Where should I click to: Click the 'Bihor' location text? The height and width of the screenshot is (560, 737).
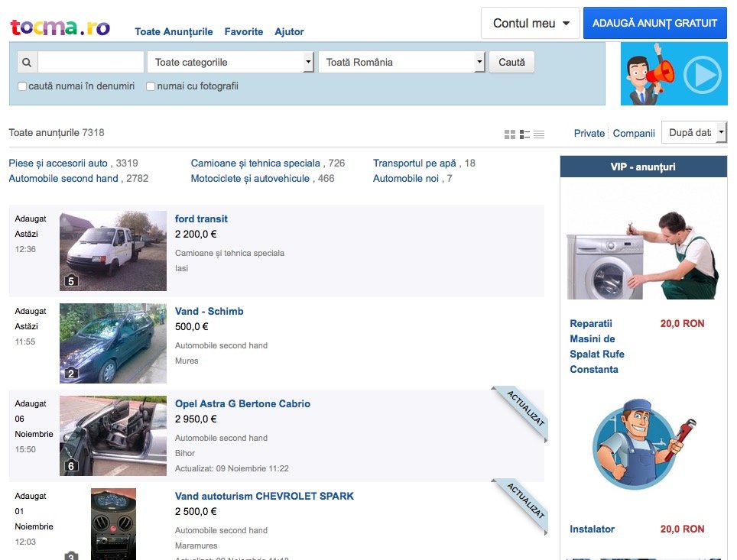tap(185, 453)
